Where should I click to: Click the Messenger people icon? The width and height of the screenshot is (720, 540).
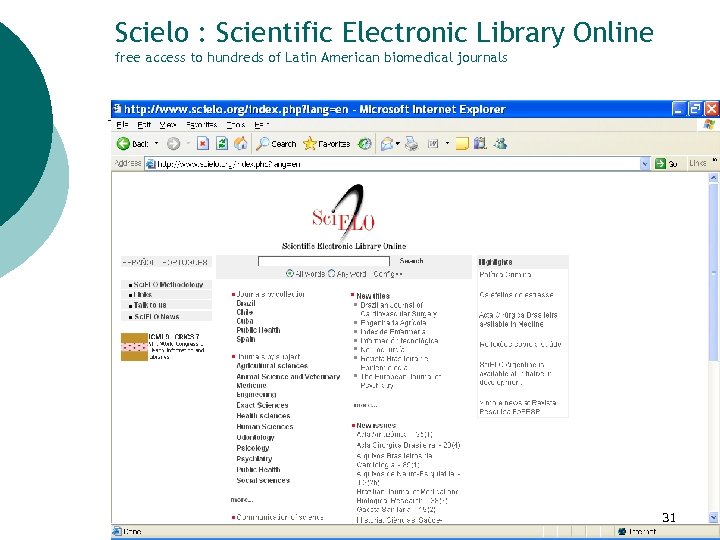[x=500, y=144]
